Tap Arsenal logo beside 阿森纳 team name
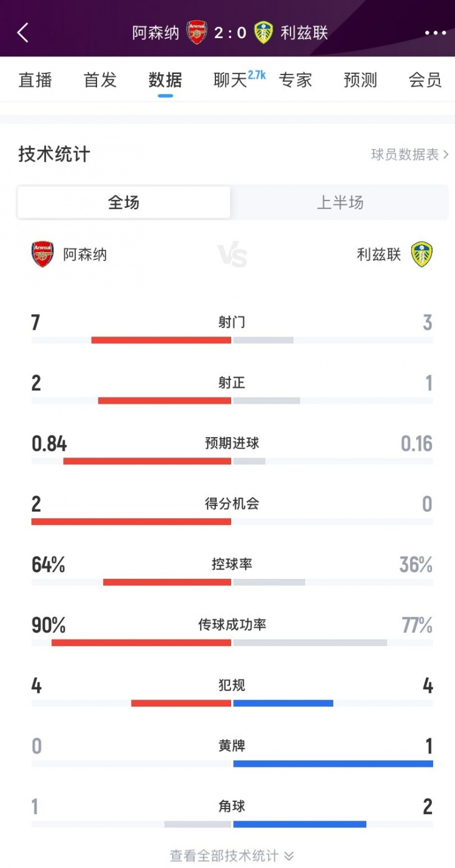This screenshot has height=868, width=455. [x=42, y=255]
